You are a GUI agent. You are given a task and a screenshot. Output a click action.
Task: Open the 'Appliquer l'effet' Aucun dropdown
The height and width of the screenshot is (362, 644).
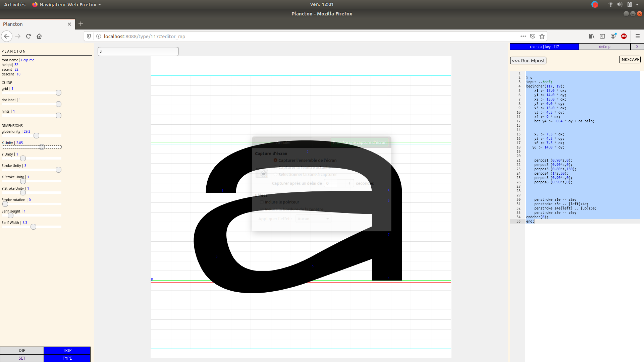(313, 219)
